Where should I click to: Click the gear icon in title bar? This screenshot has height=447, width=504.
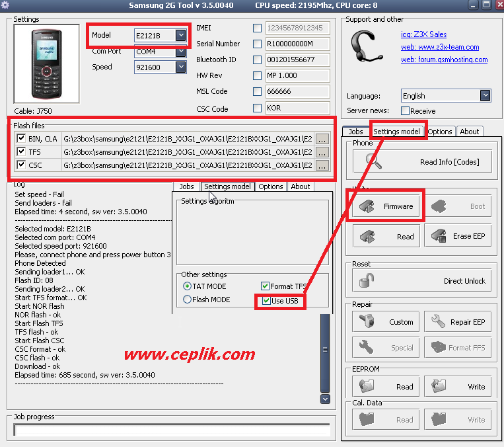tap(5, 5)
